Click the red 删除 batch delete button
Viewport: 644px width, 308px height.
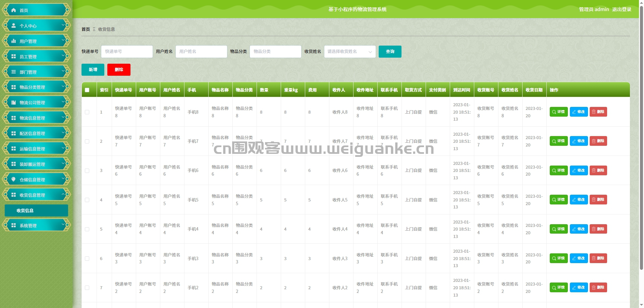click(x=119, y=70)
